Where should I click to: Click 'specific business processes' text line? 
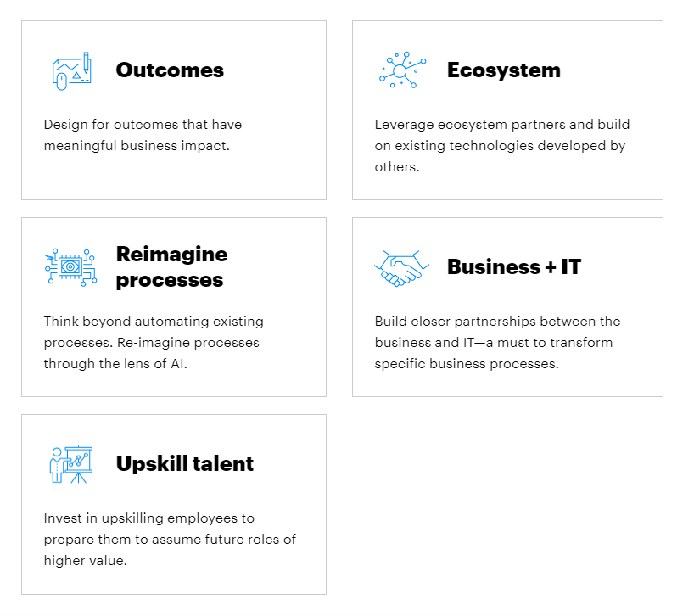[x=467, y=364]
